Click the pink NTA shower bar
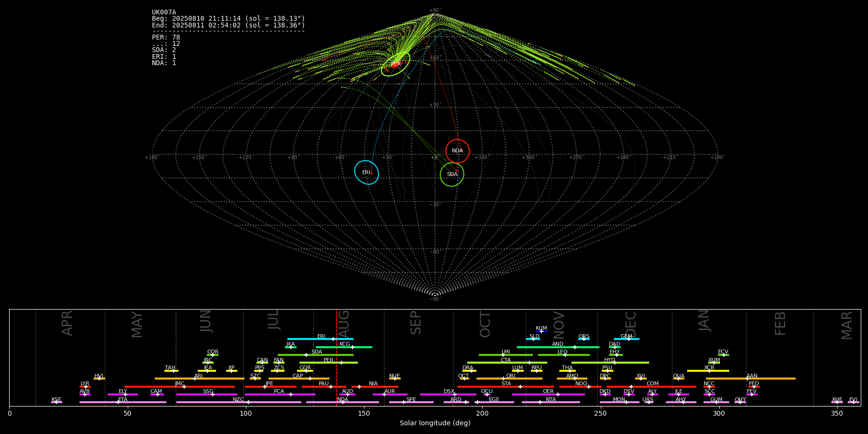This screenshot has height=434, width=868. tap(551, 402)
